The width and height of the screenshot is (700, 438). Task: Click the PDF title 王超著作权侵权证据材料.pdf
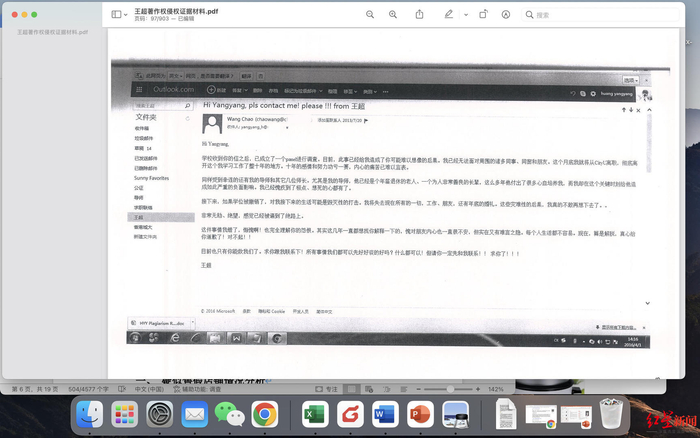[176, 11]
